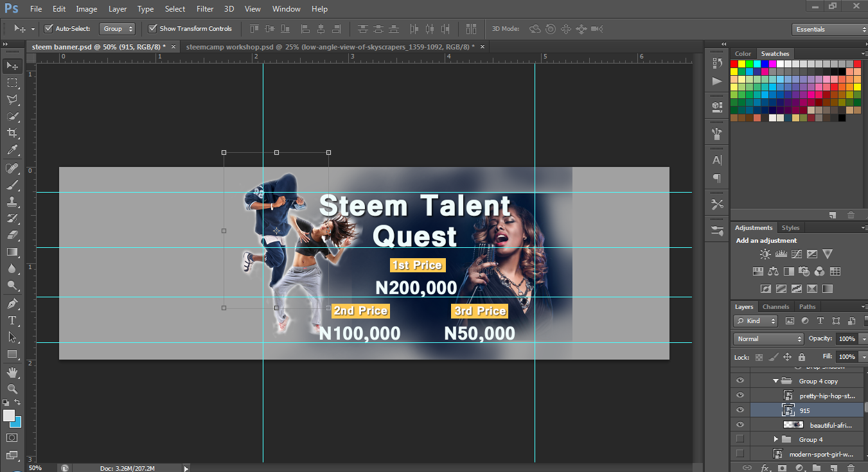Select the Brush tool
Screen dimensions: 868x472
tap(12, 185)
